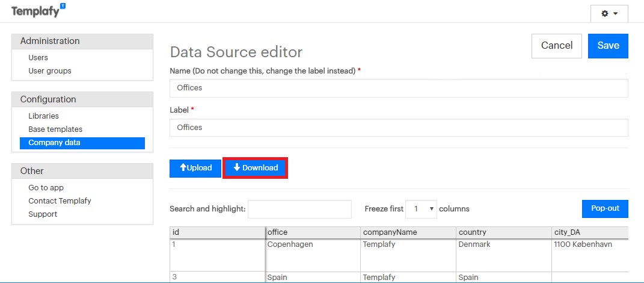644x283 pixels.
Task: Open the settings gear dropdown
Action: point(609,13)
